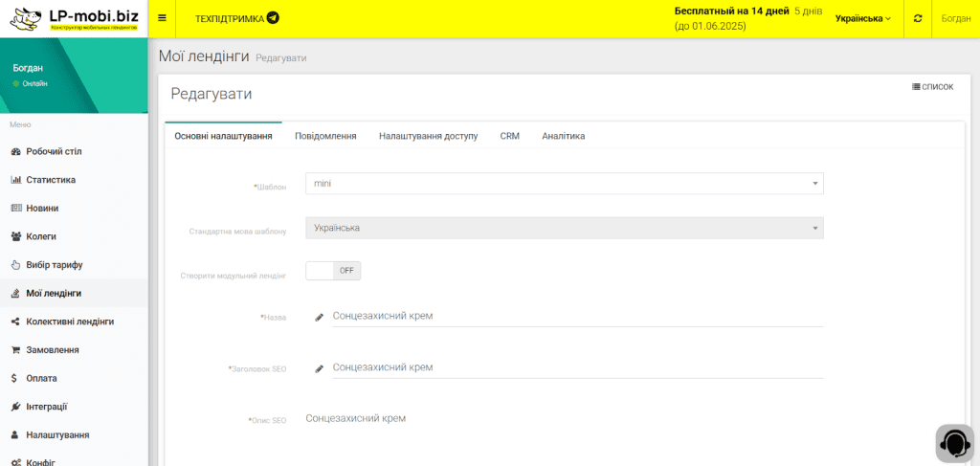Image resolution: width=980 pixels, height=466 pixels.
Task: Switch to the Повідомлення tab
Action: (325, 136)
